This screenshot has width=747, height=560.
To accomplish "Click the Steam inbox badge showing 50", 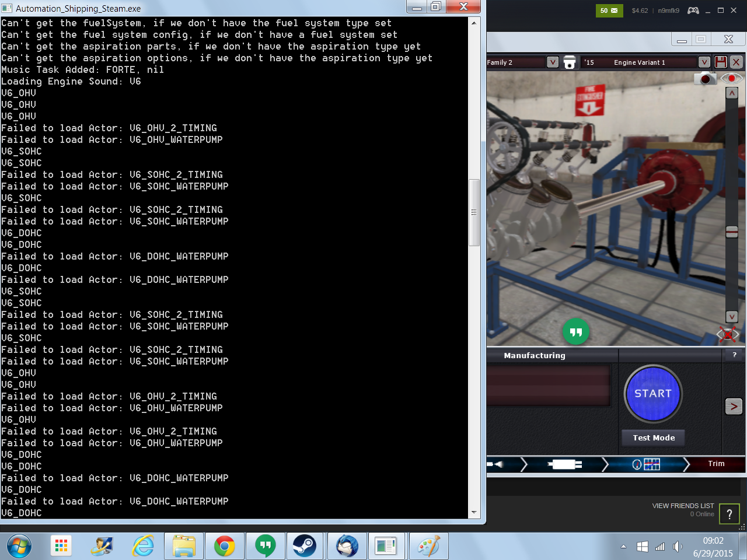I will pyautogui.click(x=609, y=10).
